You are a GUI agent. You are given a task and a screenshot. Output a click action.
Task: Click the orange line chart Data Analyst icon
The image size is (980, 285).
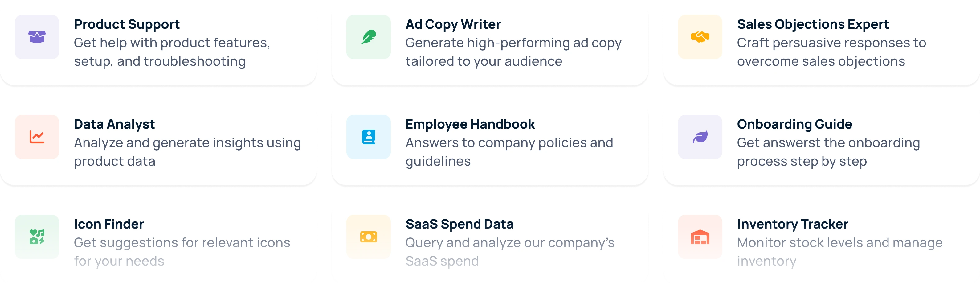37,137
